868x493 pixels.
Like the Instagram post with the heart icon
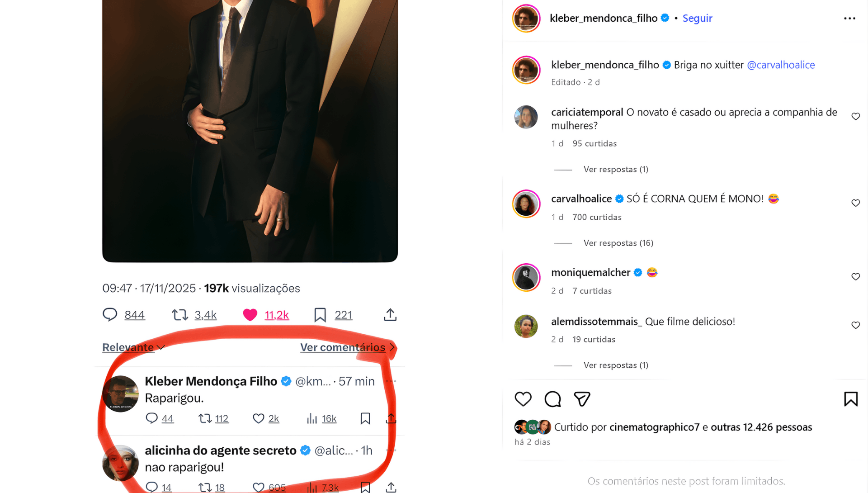coord(523,399)
